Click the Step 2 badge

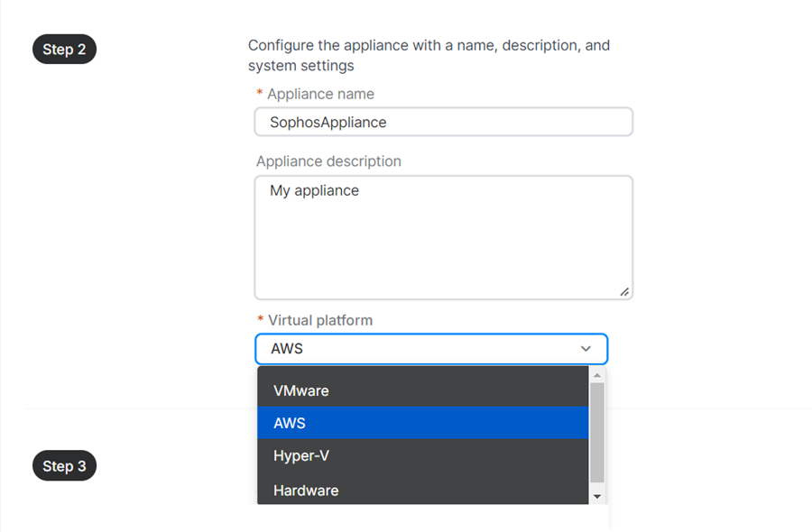point(64,50)
